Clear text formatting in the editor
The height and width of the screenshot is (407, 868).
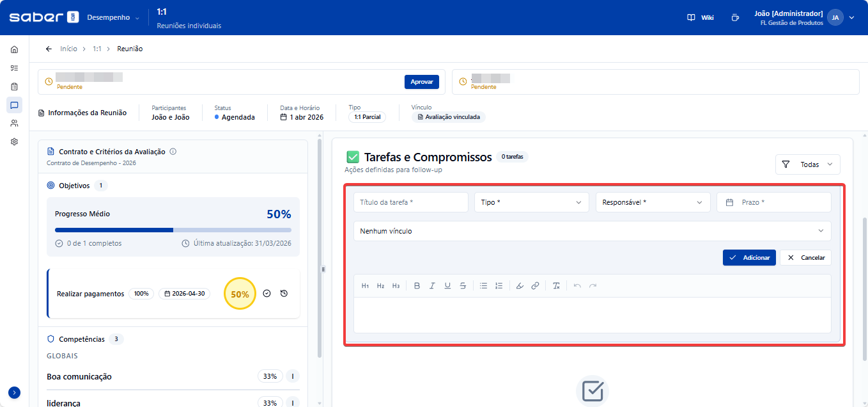coord(556,286)
